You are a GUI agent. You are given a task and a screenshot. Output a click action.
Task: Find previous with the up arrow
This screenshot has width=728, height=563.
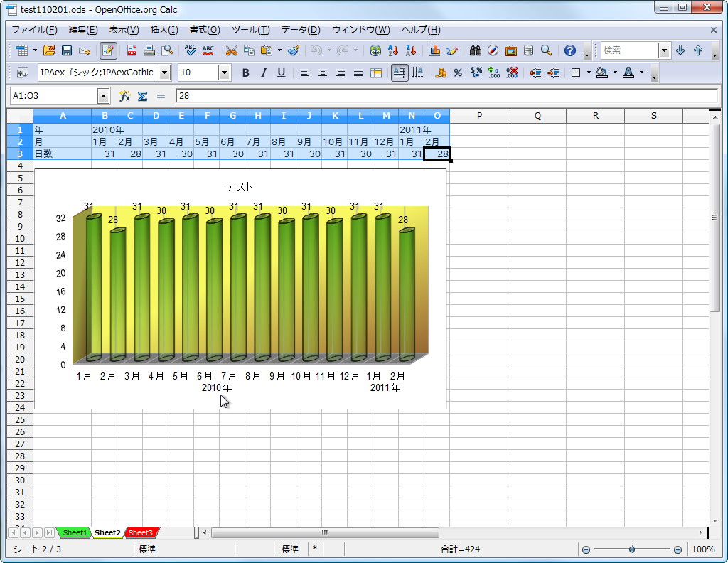tap(698, 50)
